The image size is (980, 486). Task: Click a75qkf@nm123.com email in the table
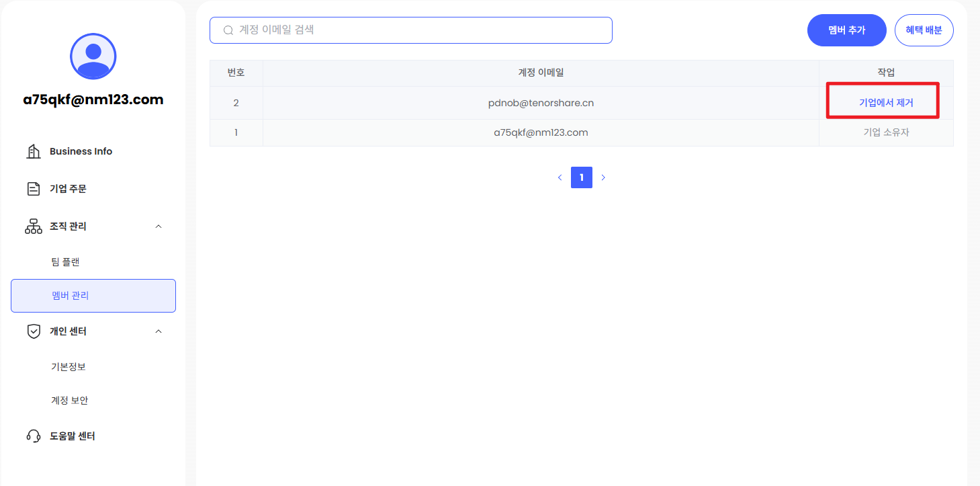[x=541, y=132]
